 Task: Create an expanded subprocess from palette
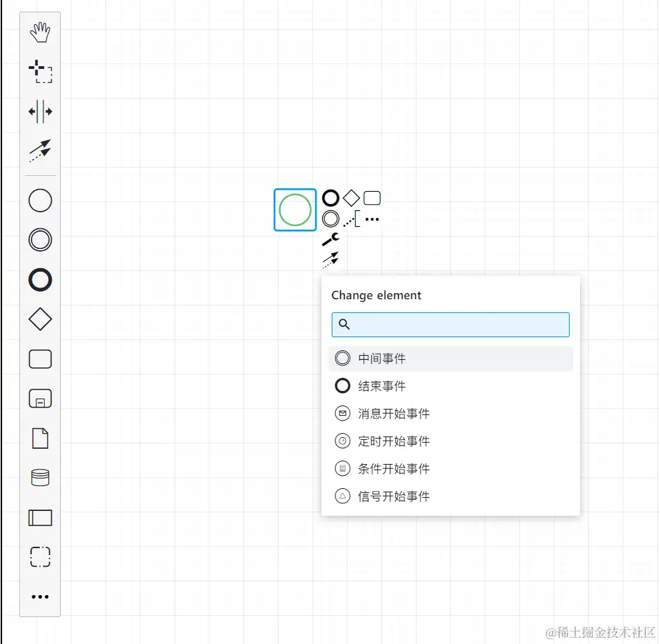point(40,399)
